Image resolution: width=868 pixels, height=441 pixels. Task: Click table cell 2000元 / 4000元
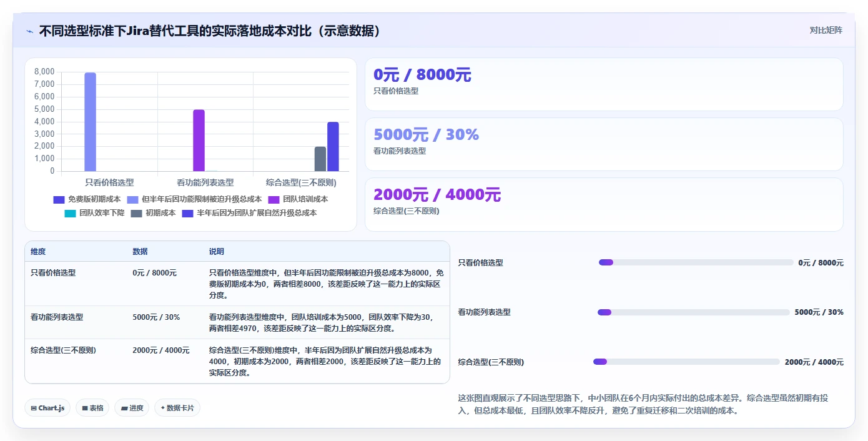click(160, 350)
